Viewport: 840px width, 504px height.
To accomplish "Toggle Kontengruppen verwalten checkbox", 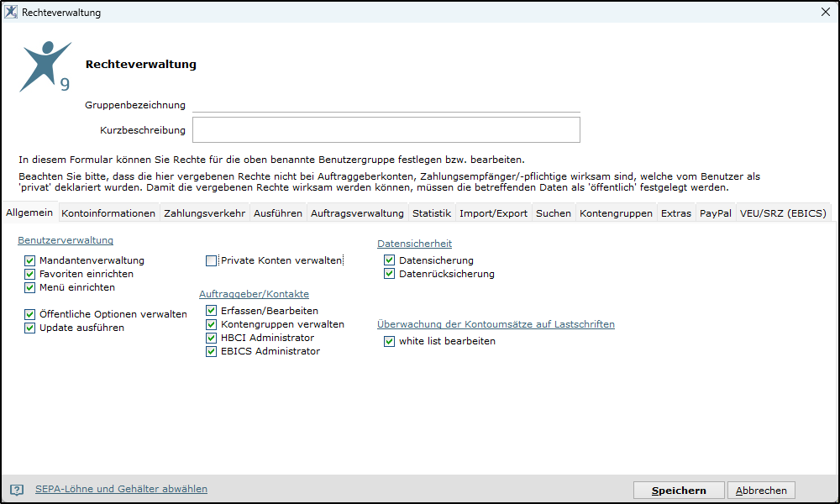I will (212, 324).
